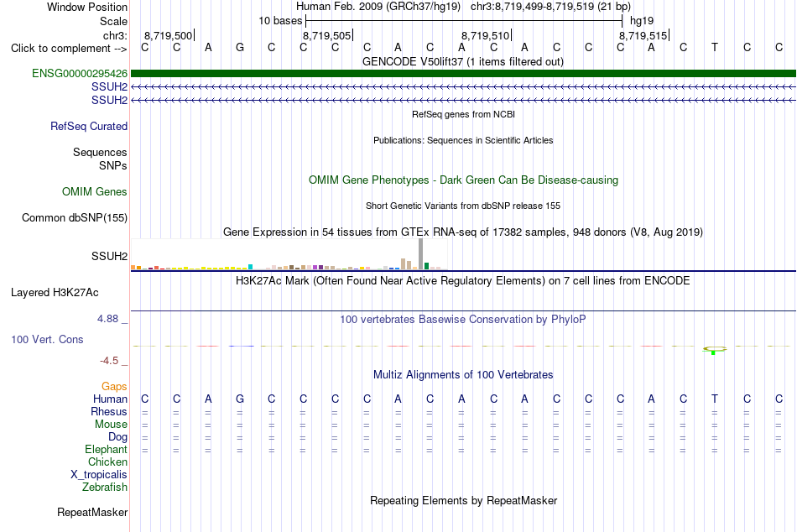Click the OMIM Genes track label
The image size is (797, 532).
pyautogui.click(x=95, y=192)
